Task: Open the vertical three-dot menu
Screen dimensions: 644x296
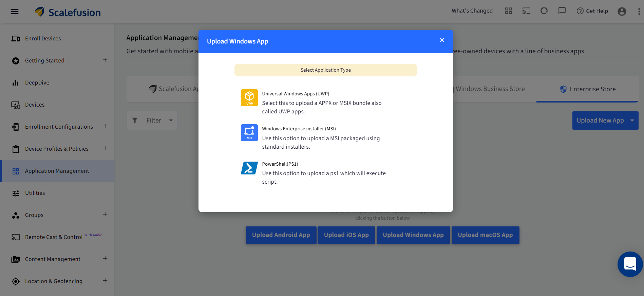Action: 639,12
